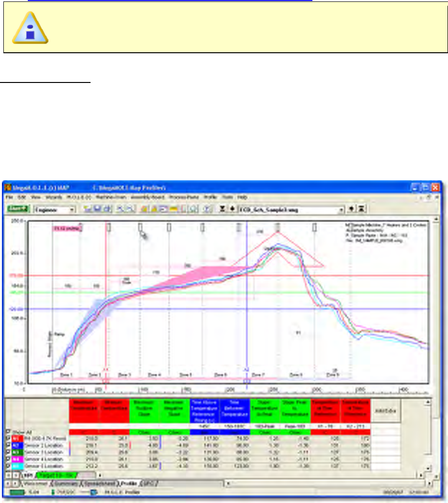Click the red N1 sensor color swatch
448x503 pixels.
coord(17,439)
